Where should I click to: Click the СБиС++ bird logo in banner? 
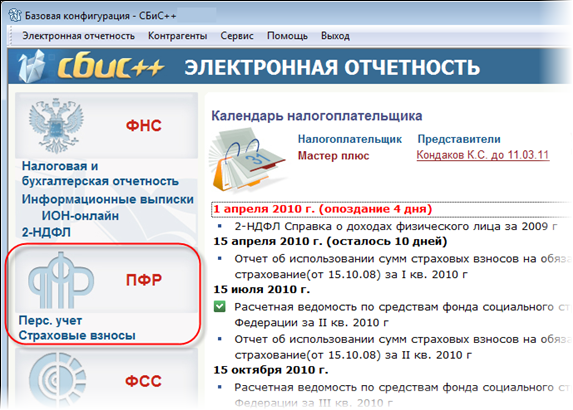(32, 66)
